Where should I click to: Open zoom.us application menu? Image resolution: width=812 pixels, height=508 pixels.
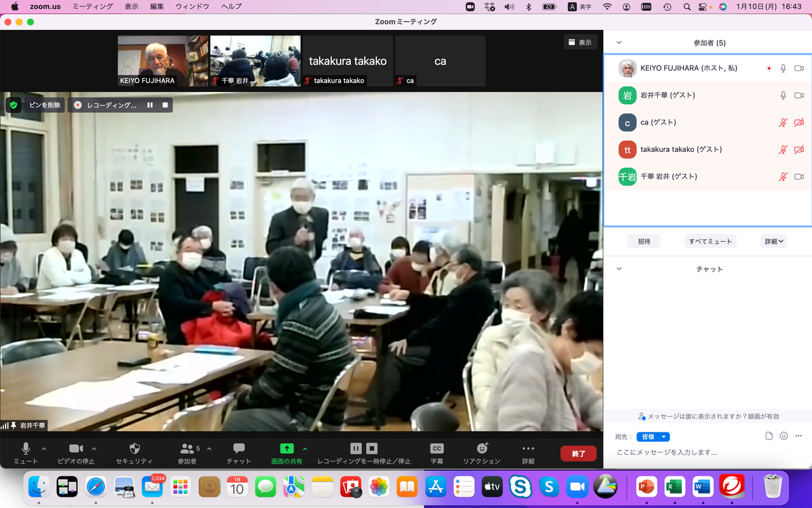44,6
